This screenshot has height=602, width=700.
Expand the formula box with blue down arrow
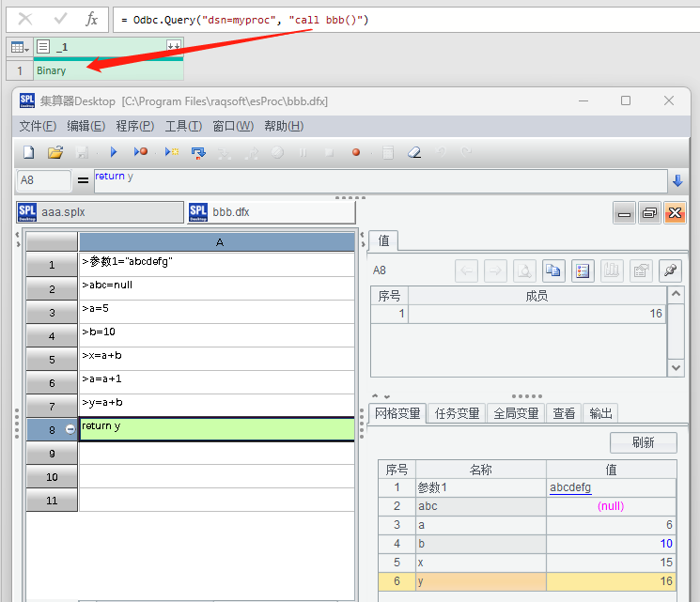pyautogui.click(x=677, y=180)
